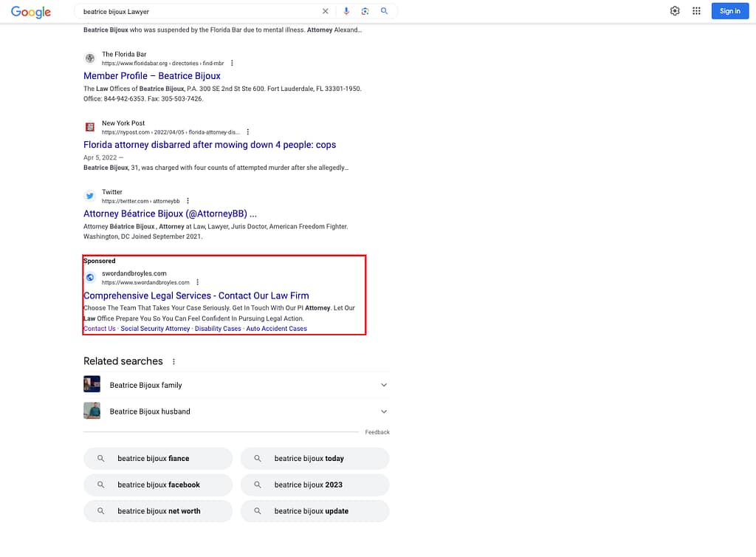Search beatrice bijoux today suggestion
This screenshot has width=756, height=557.
coord(315,459)
